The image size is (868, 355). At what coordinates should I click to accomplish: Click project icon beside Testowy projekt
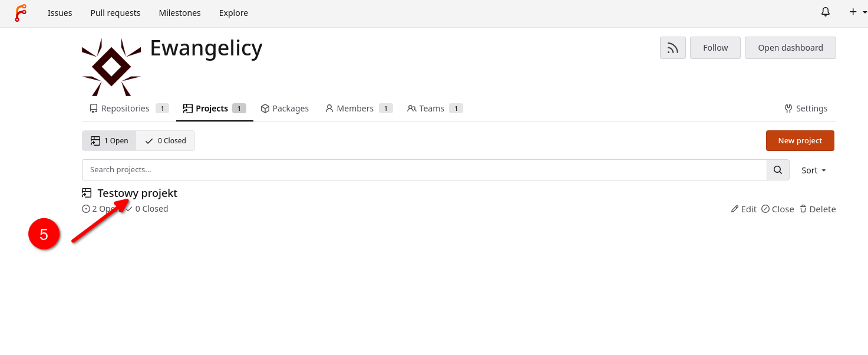[87, 193]
